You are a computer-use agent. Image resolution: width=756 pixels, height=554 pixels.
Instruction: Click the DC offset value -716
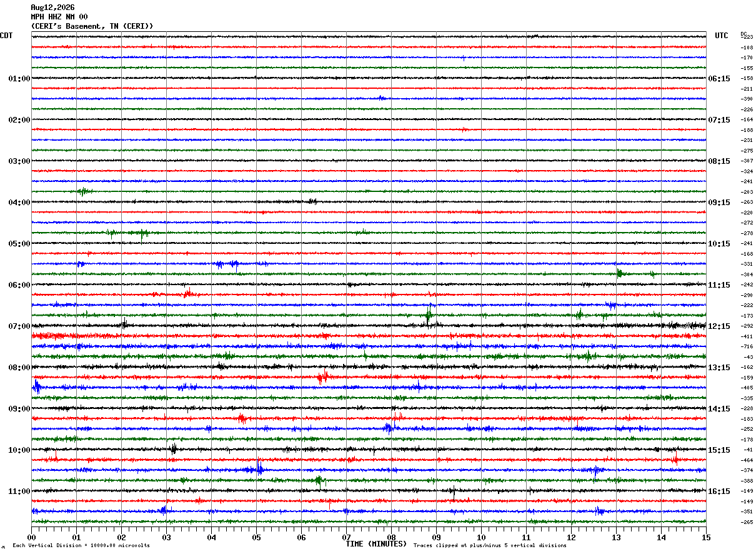click(747, 347)
